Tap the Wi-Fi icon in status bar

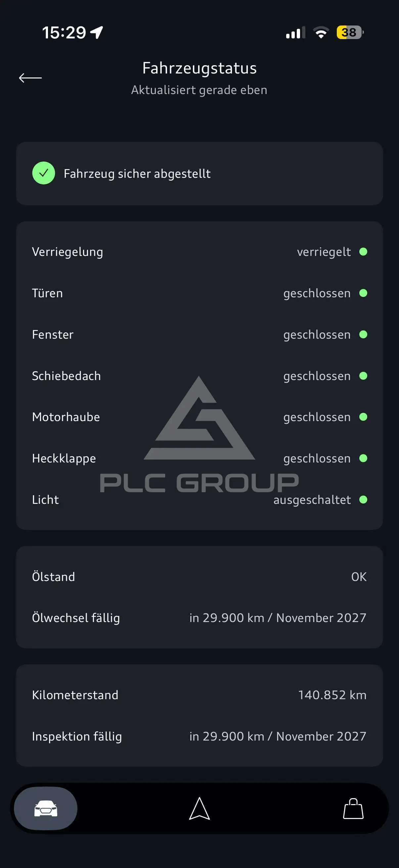point(321,32)
